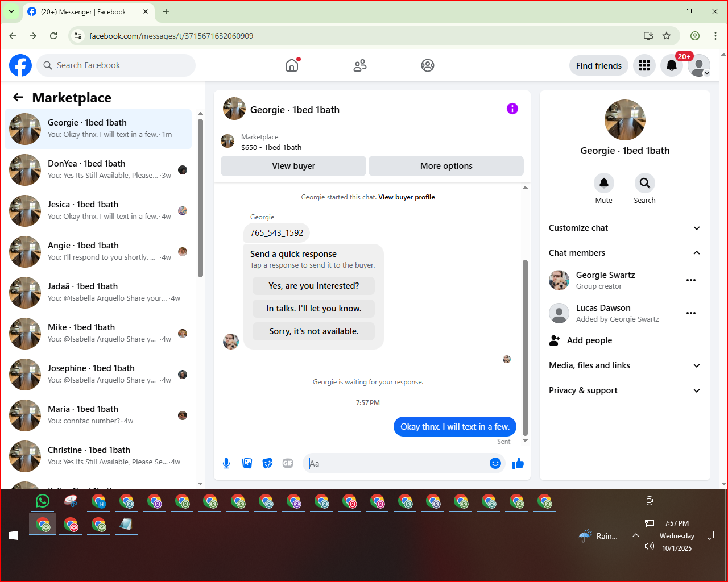This screenshot has height=582, width=728.
Task: Open the Friends icon in top navigation
Action: 360,65
